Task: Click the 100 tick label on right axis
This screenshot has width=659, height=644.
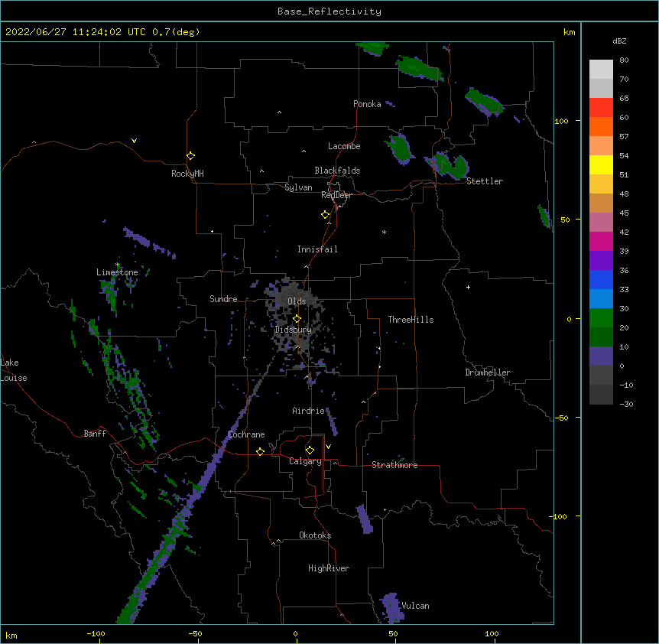Action: (561, 121)
